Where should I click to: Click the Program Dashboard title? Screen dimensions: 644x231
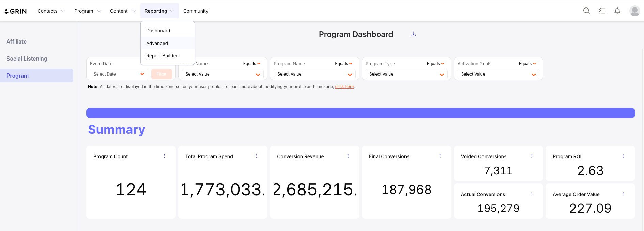(356, 34)
